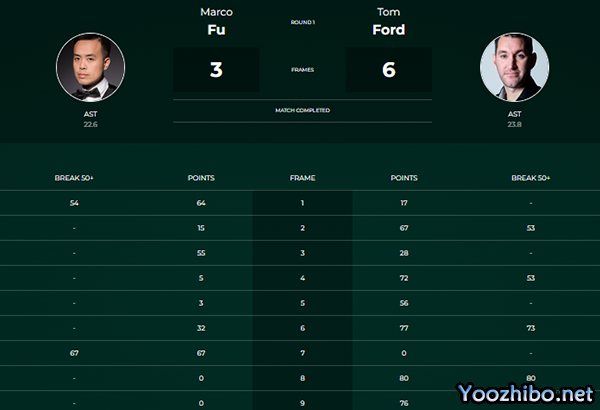Click Tom Ford's player photo

click(514, 68)
